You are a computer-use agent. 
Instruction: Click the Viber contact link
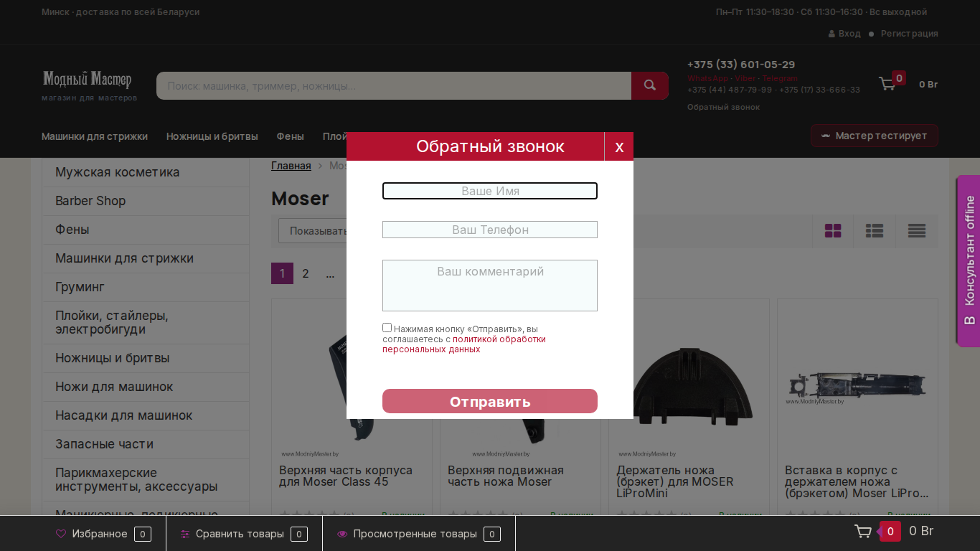(745, 78)
